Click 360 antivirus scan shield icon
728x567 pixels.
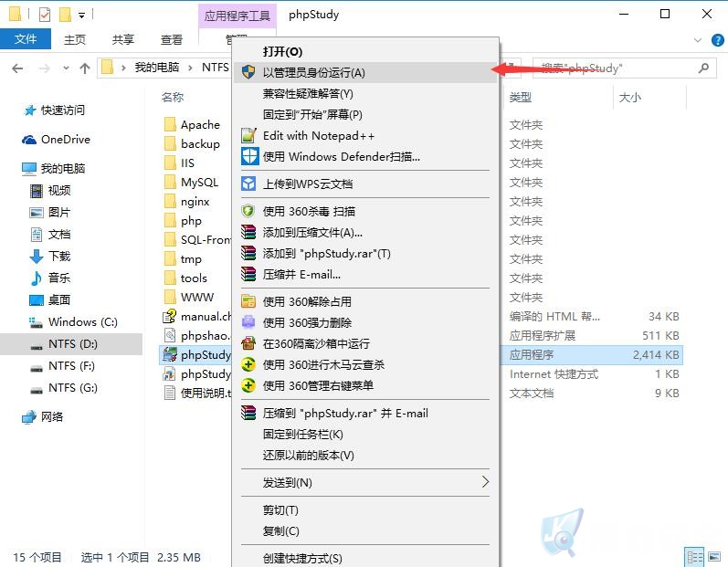[248, 211]
